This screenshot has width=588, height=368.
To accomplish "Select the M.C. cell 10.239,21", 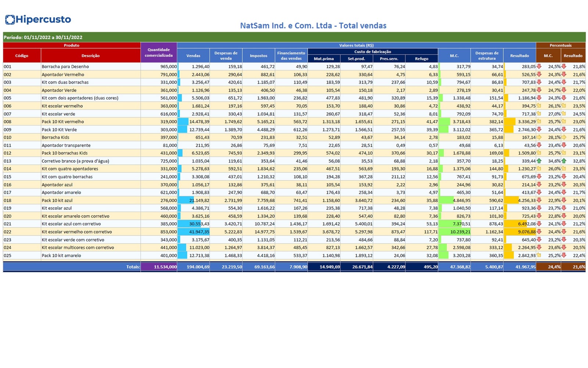I will (x=454, y=232).
